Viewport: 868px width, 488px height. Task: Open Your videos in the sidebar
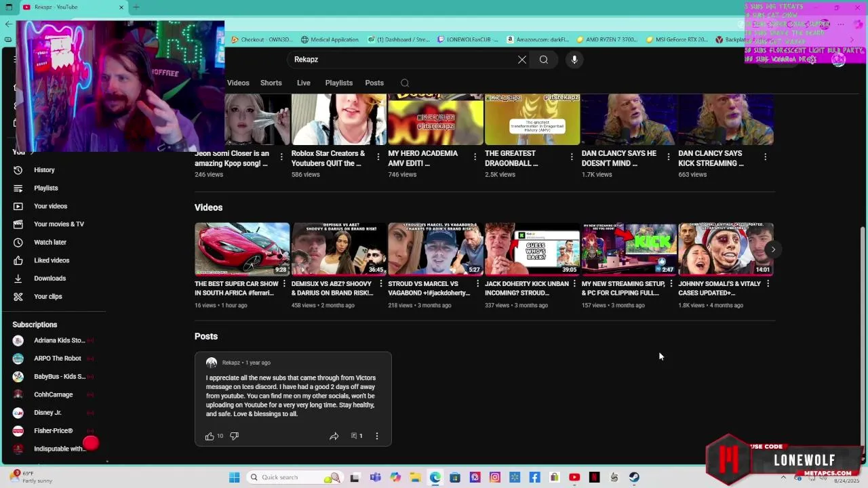pos(50,206)
